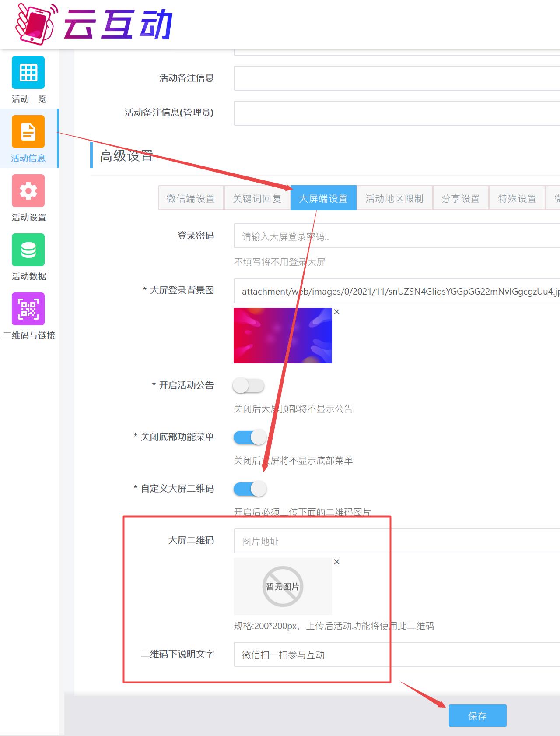Screen dimensions: 560x736
Task: Select the 活动信息 document icon
Action: click(x=28, y=132)
